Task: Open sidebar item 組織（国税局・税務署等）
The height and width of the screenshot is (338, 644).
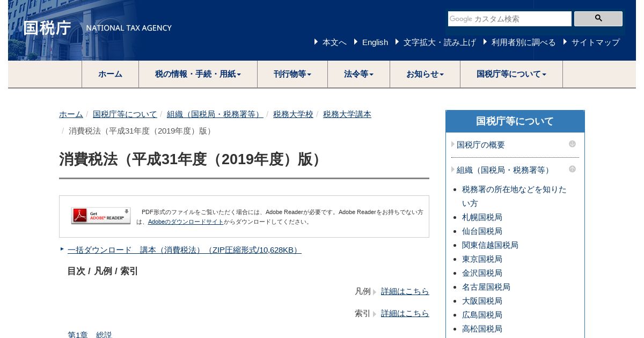Action: click(x=504, y=170)
